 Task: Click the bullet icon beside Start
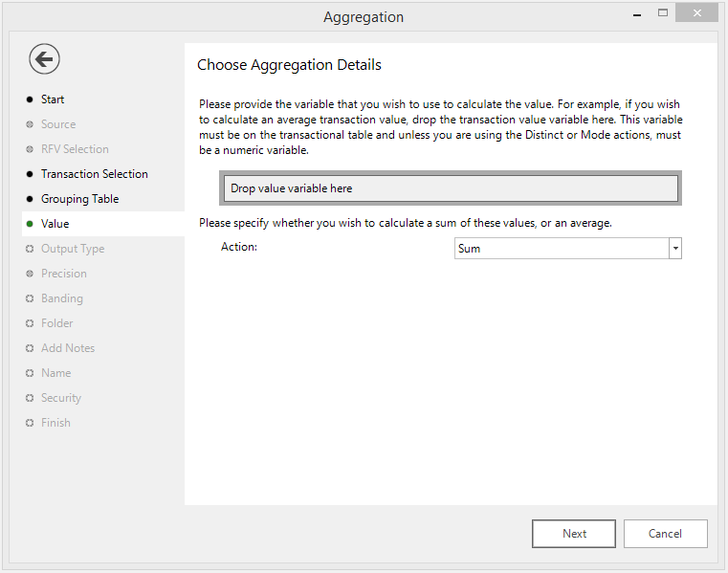pos(30,99)
